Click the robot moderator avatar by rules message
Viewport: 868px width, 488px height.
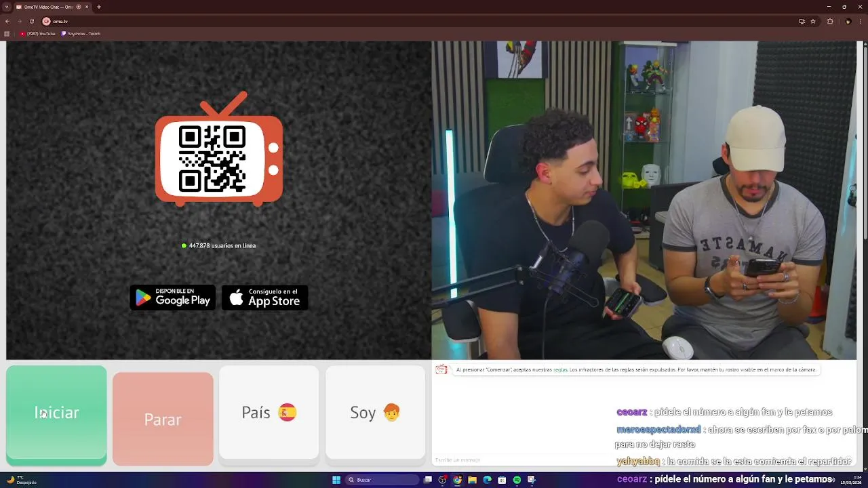pos(441,369)
